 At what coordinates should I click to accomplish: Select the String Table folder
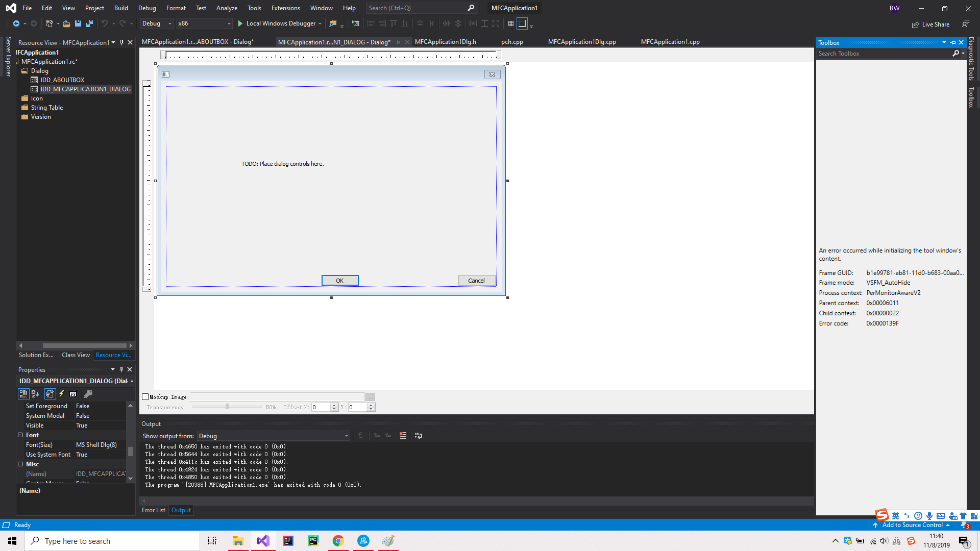47,108
